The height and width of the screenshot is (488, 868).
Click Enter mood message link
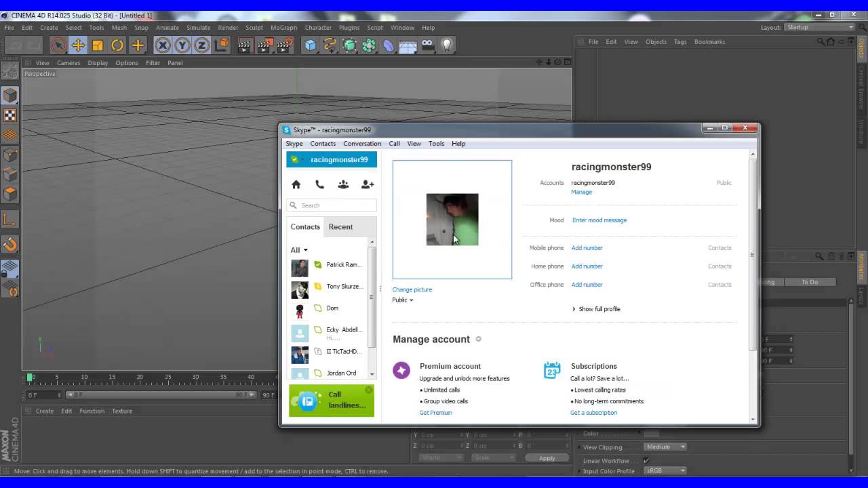(x=599, y=220)
